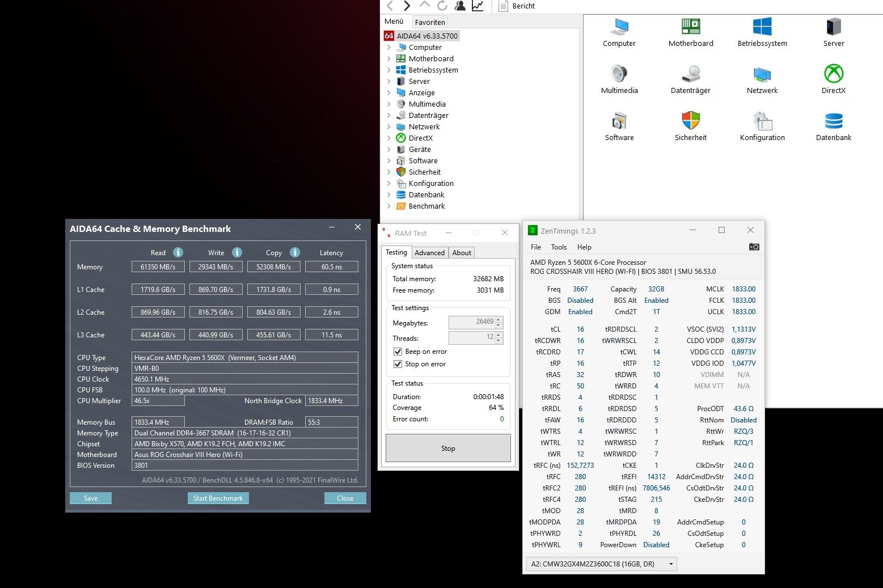The image size is (883, 588).
Task: Click the user profile toolbar icon
Action: coord(460,6)
